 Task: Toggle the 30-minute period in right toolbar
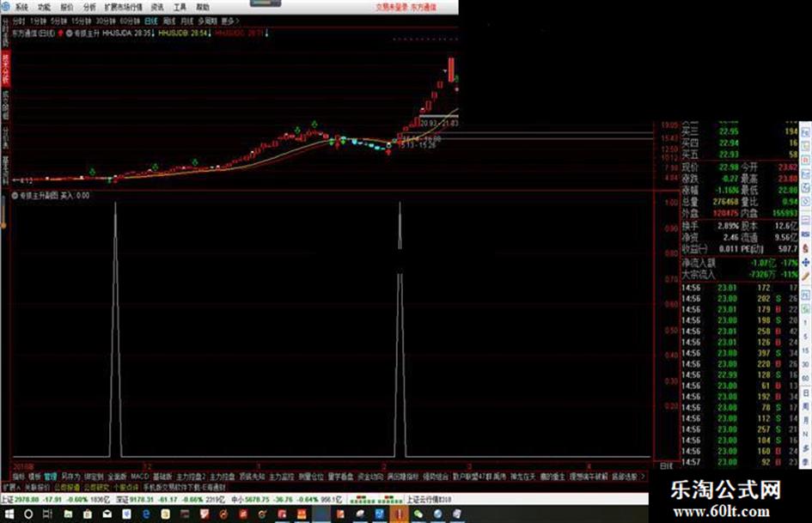click(806, 364)
